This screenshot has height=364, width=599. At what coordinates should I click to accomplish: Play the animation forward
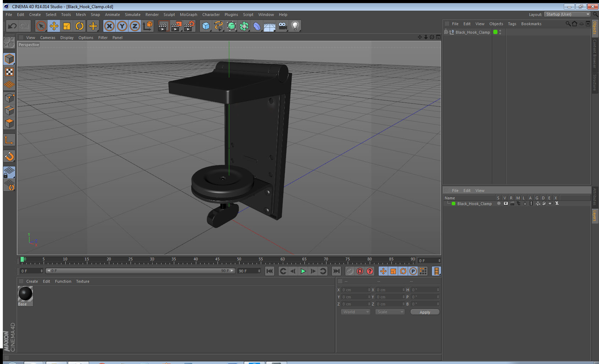tap(303, 271)
